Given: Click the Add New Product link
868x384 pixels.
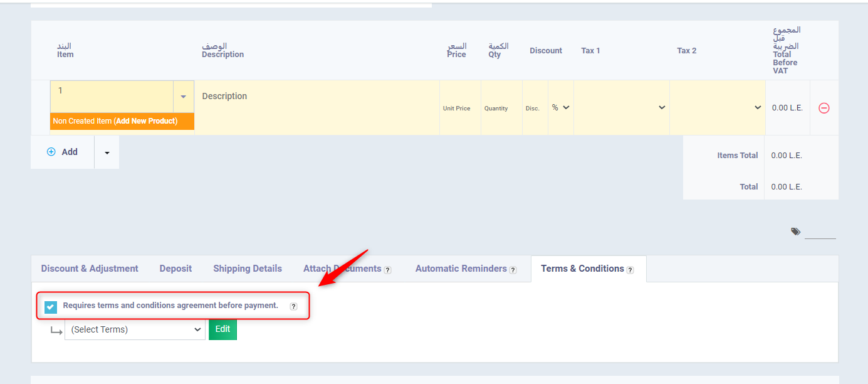Looking at the screenshot, I should pos(146,121).
